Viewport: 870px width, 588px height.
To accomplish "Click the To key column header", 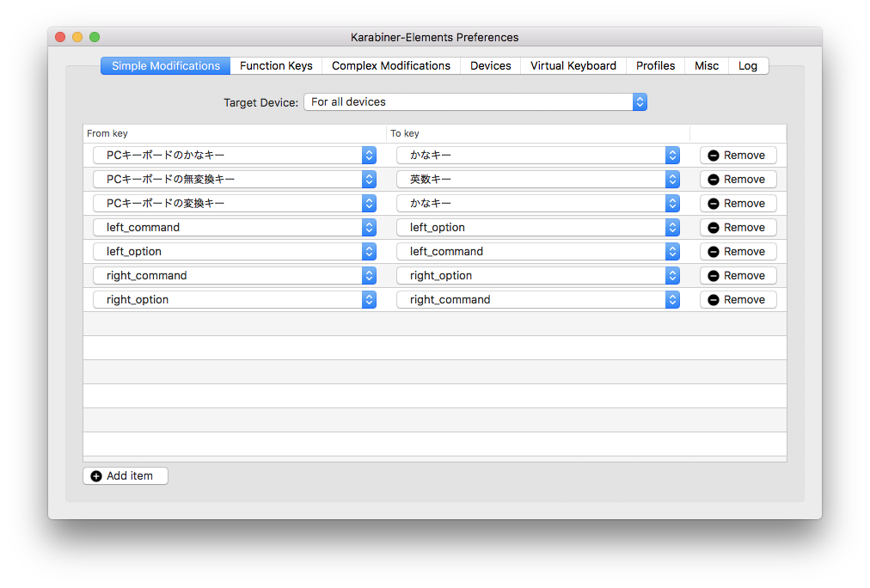I will [x=538, y=134].
